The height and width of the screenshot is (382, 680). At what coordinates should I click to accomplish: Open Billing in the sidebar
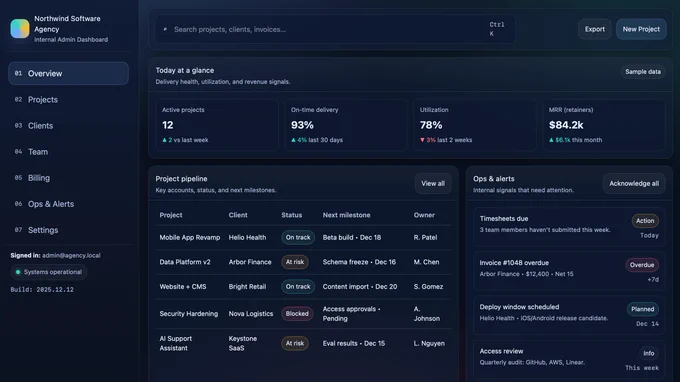click(x=69, y=178)
